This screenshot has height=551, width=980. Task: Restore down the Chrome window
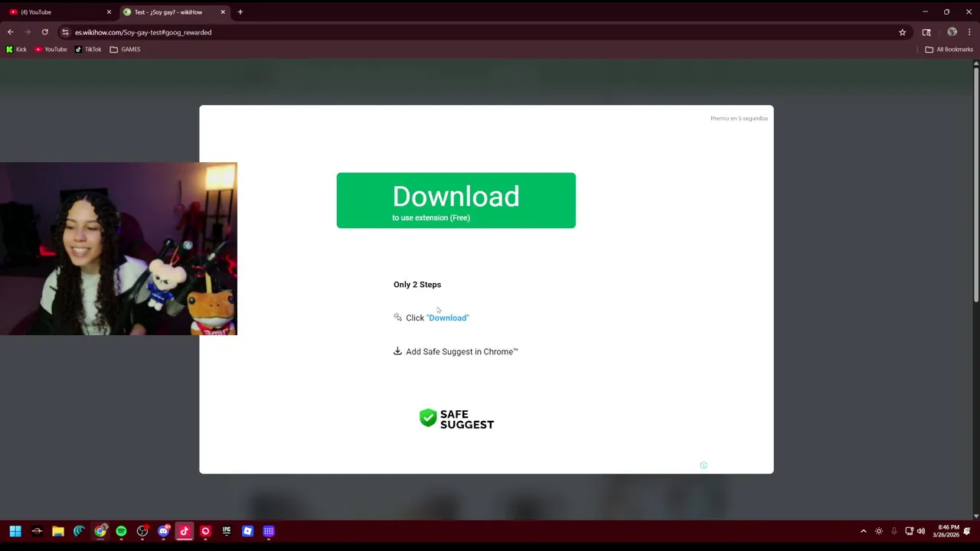tap(946, 12)
